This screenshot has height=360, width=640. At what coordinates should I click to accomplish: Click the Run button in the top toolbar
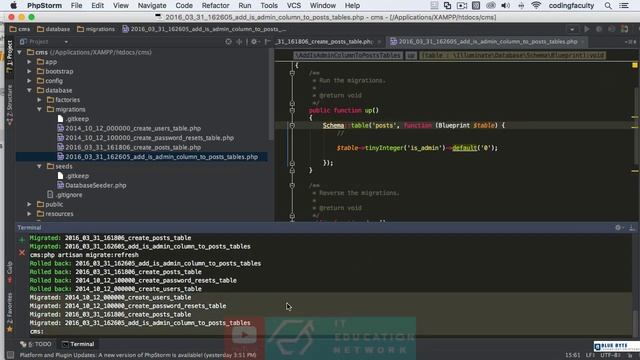point(587,29)
